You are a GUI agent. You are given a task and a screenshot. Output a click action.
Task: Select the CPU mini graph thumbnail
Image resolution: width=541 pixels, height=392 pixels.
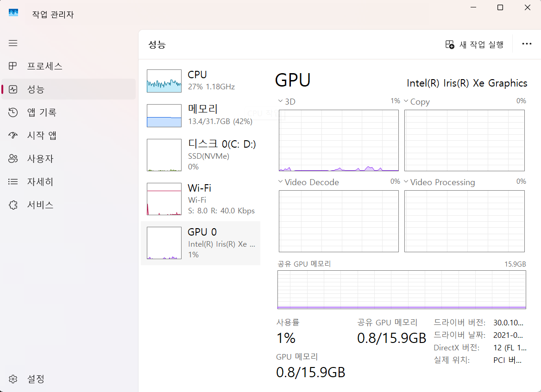click(x=164, y=81)
